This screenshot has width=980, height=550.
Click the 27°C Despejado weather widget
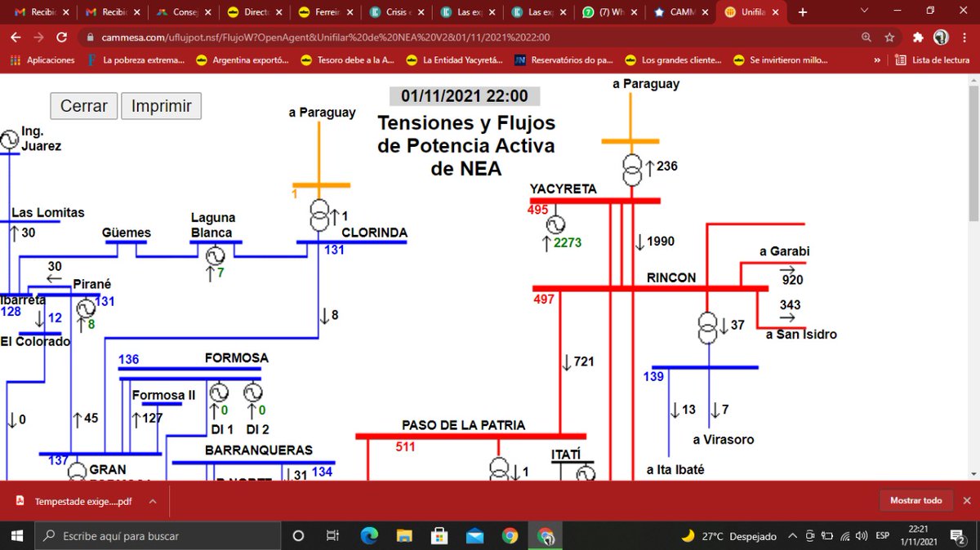point(729,536)
